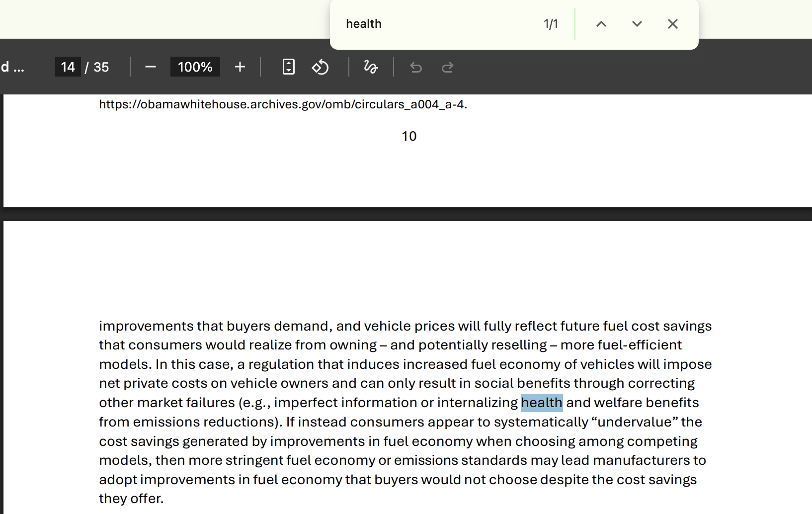This screenshot has height=514, width=812.
Task: Toggle fit to page view
Action: pos(288,67)
